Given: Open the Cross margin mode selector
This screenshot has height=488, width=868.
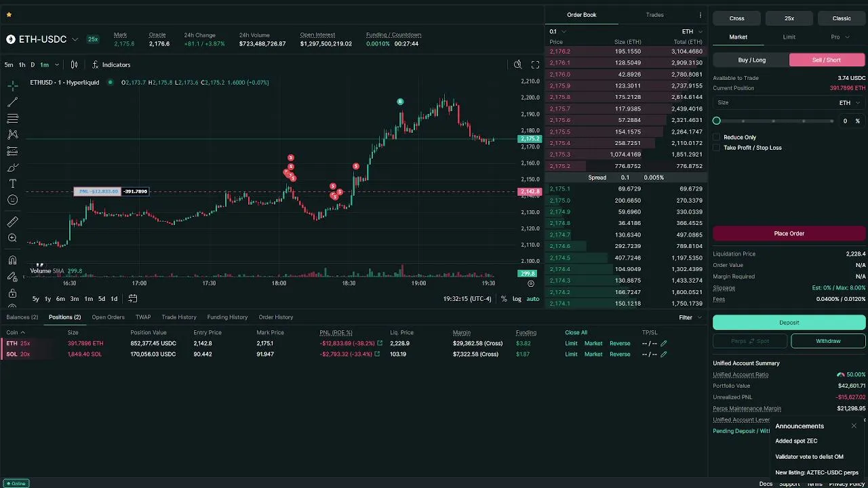Looking at the screenshot, I should 736,18.
